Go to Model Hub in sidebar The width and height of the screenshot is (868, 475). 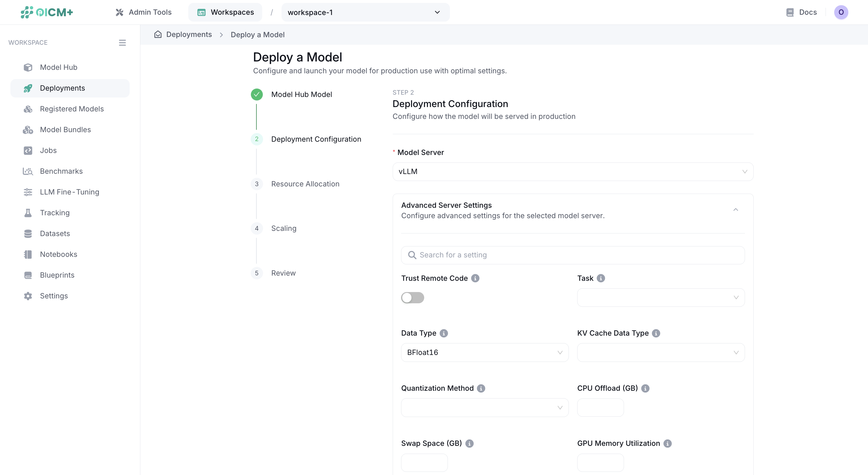[x=58, y=67]
